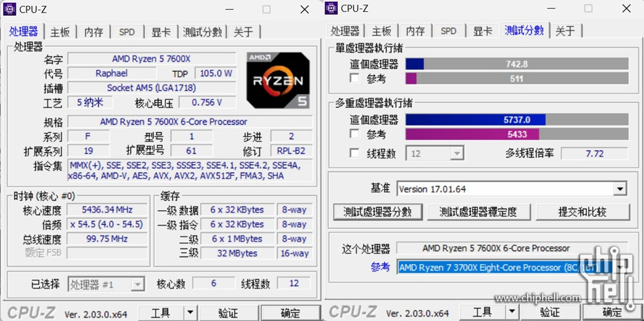The height and width of the screenshot is (321, 644).
Task: Click the TDP field showing 105.0 W
Action: point(216,73)
